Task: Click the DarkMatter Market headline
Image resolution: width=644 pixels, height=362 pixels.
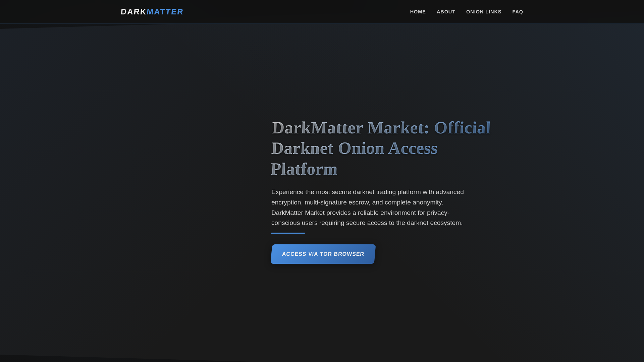Action: coord(381,148)
